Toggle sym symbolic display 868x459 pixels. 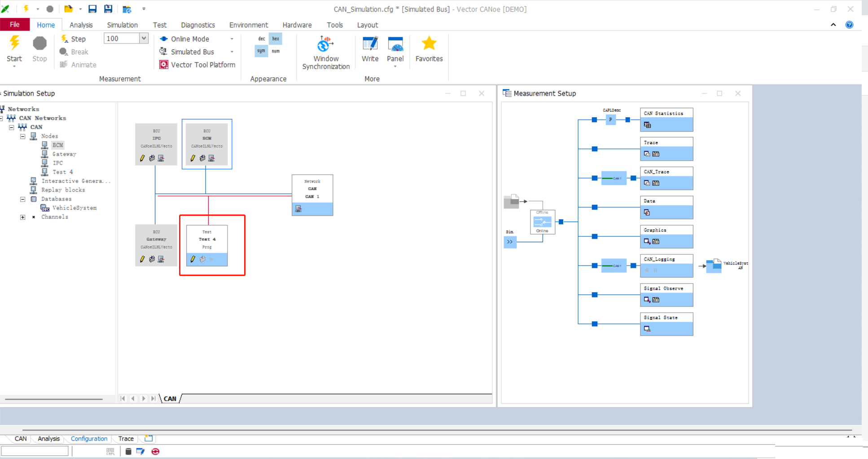(x=261, y=51)
